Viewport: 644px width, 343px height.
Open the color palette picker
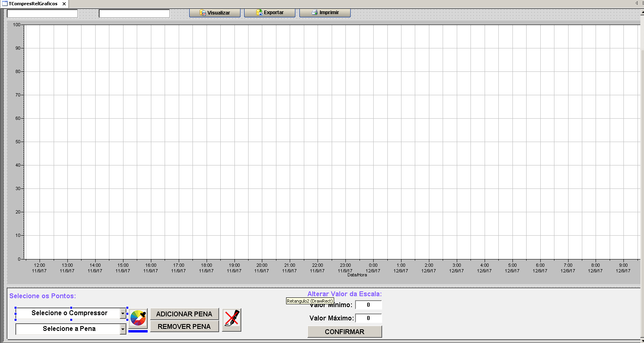(x=138, y=318)
